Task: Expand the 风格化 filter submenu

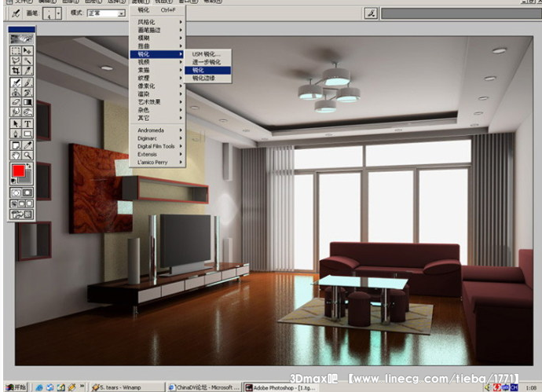Action: coord(157,22)
